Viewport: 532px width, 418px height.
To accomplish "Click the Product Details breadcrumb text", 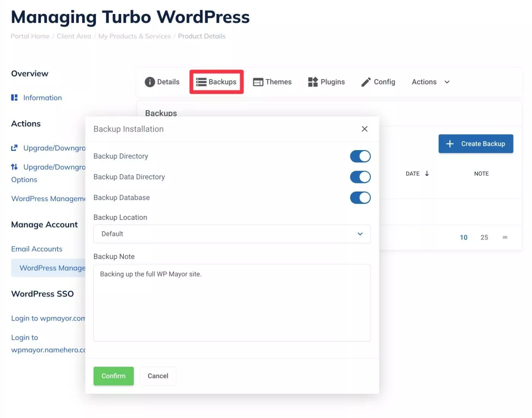I will (202, 36).
